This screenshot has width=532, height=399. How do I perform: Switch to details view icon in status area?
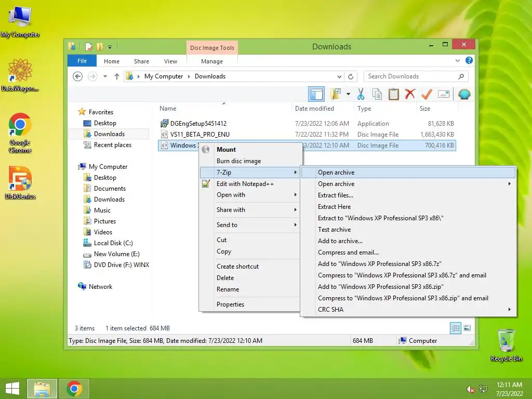456,328
